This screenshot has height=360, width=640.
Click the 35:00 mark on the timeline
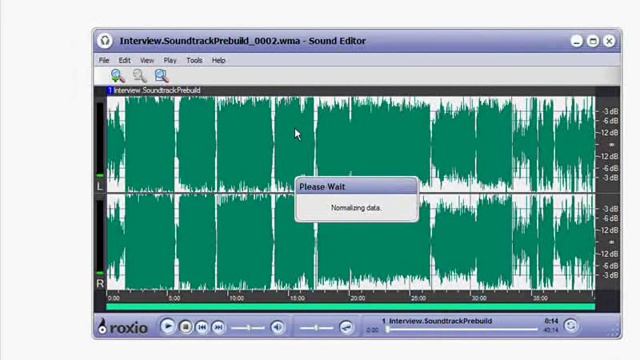coord(540,298)
